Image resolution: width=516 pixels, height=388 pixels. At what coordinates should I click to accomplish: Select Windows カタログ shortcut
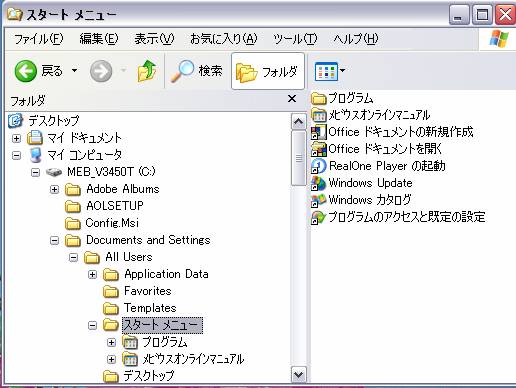coord(361,200)
